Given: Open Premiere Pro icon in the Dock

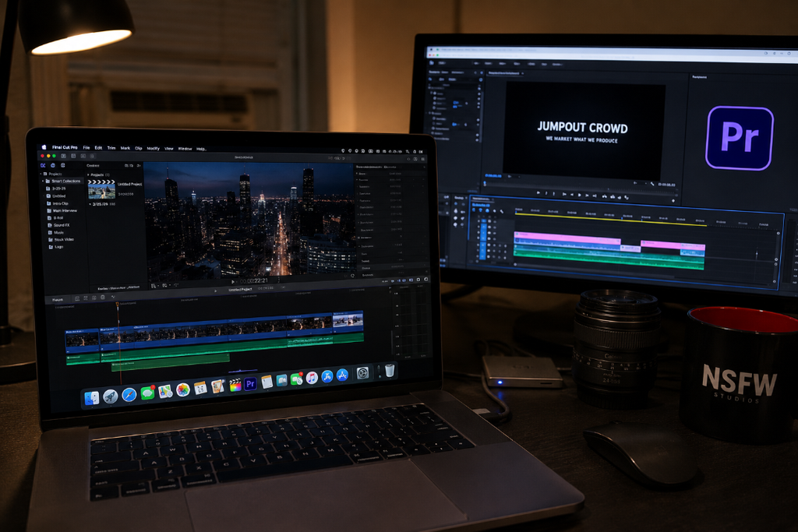Looking at the screenshot, I should click(250, 383).
